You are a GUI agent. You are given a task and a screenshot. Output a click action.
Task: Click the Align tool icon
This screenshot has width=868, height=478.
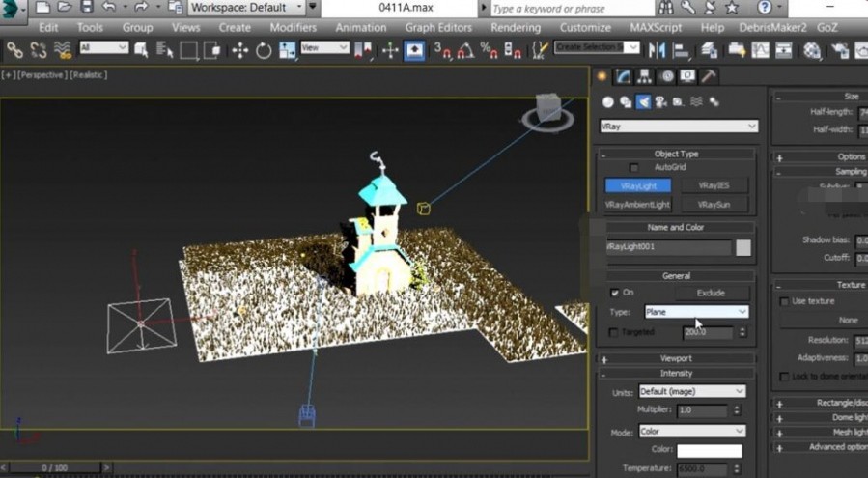point(681,50)
